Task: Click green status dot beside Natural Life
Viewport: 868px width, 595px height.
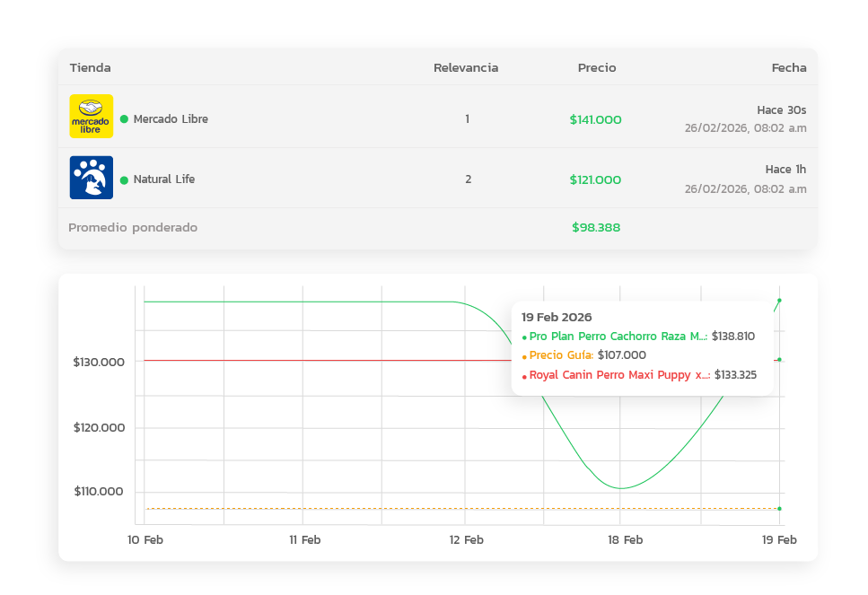Action: coord(124,179)
